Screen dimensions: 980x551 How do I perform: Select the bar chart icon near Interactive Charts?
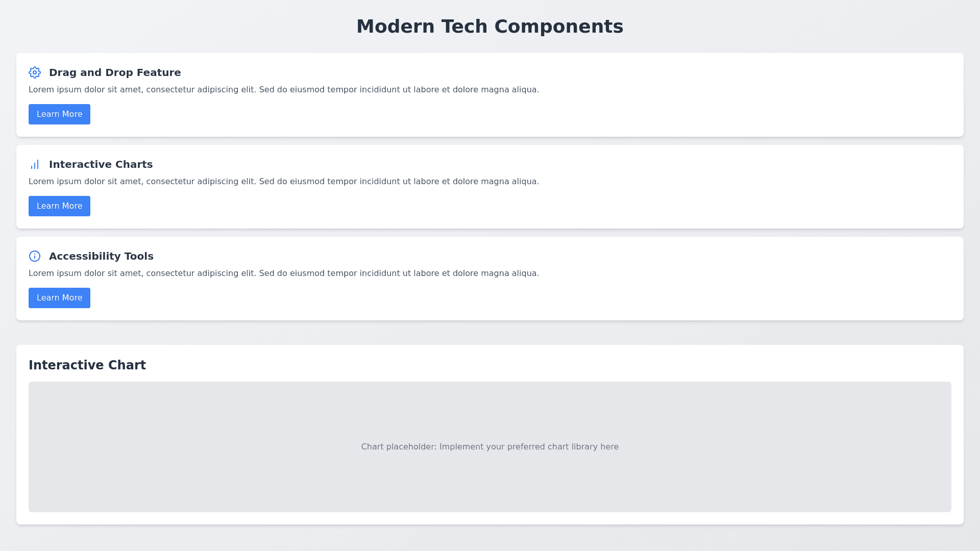[x=34, y=164]
